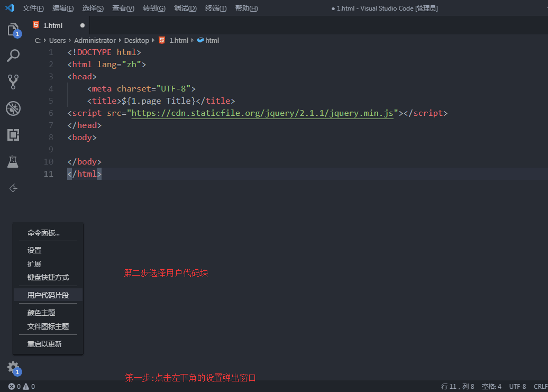
Task: Choose 颜色主题 from the menu
Action: click(48, 313)
